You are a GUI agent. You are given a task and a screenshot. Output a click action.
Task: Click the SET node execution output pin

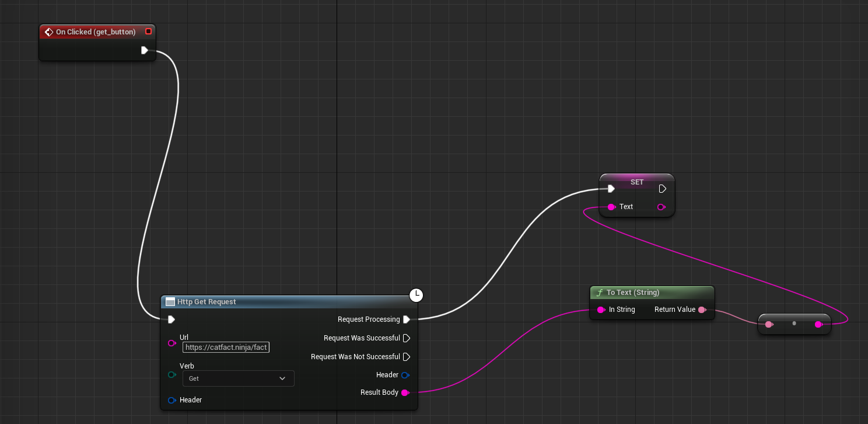tap(662, 189)
